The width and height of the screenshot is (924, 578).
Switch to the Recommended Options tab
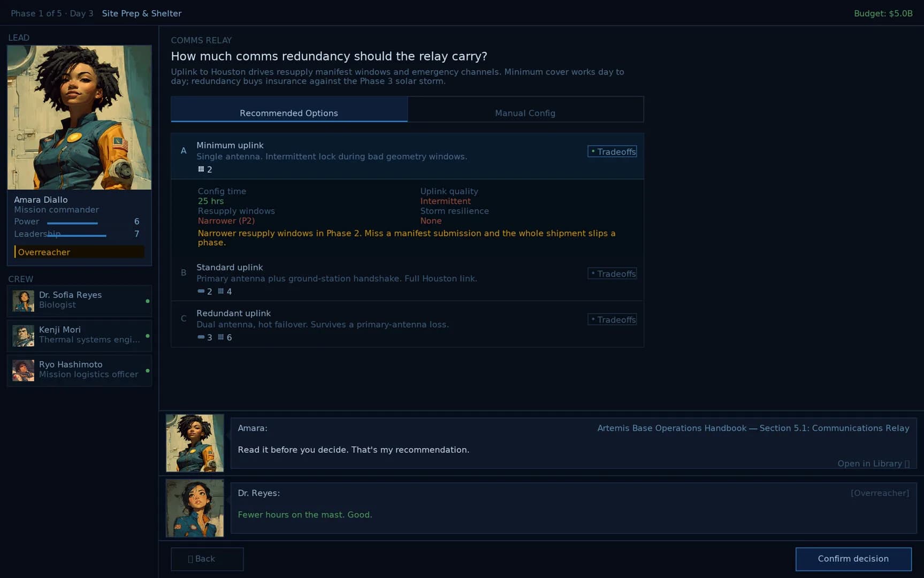point(289,110)
